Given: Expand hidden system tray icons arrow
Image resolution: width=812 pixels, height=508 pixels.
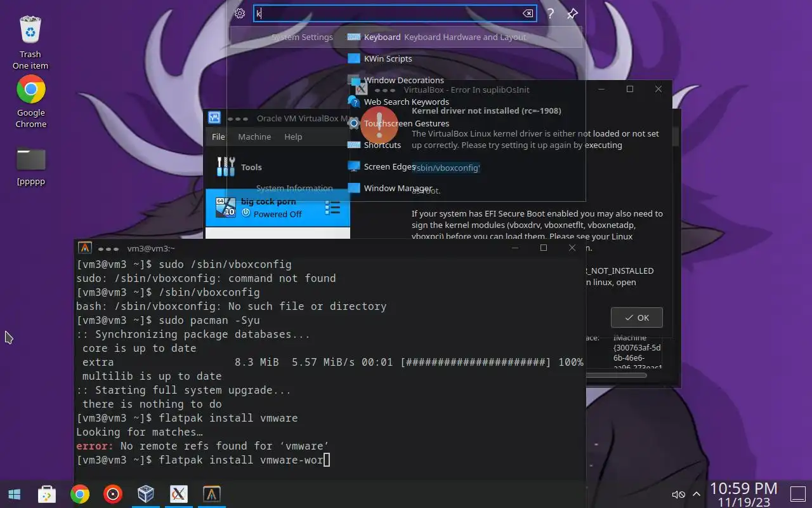Looking at the screenshot, I should pos(697,494).
